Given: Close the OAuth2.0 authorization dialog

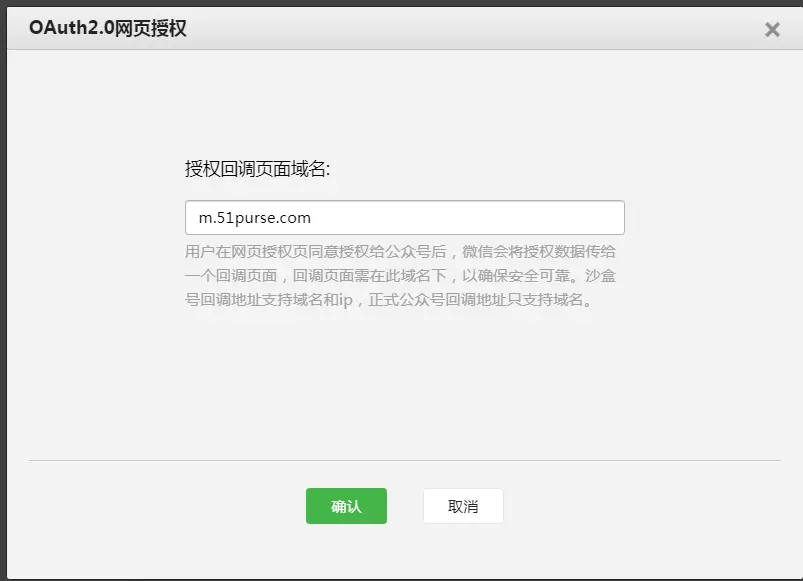Looking at the screenshot, I should 772,30.
